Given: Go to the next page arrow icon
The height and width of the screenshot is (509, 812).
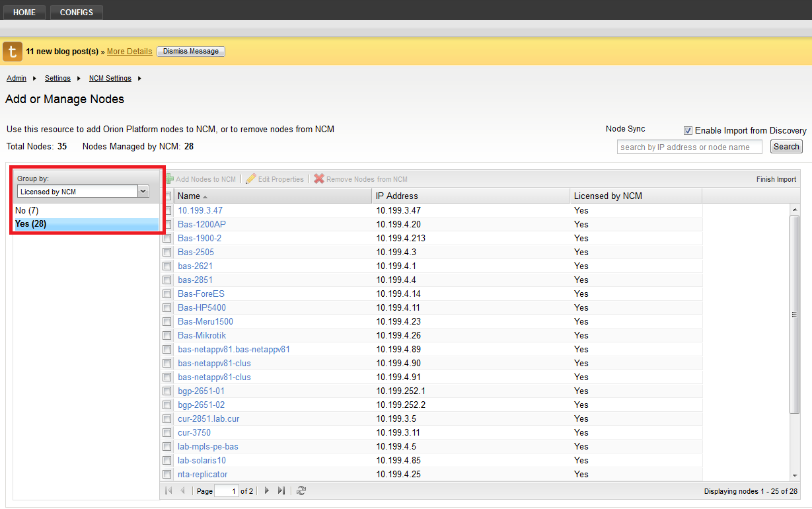Looking at the screenshot, I should tap(266, 490).
